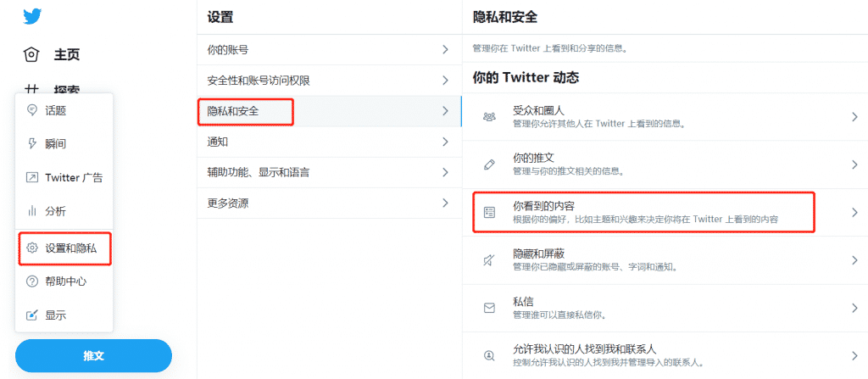The height and width of the screenshot is (379, 868).
Task: Choose 分析 menu entry
Action: point(64,211)
